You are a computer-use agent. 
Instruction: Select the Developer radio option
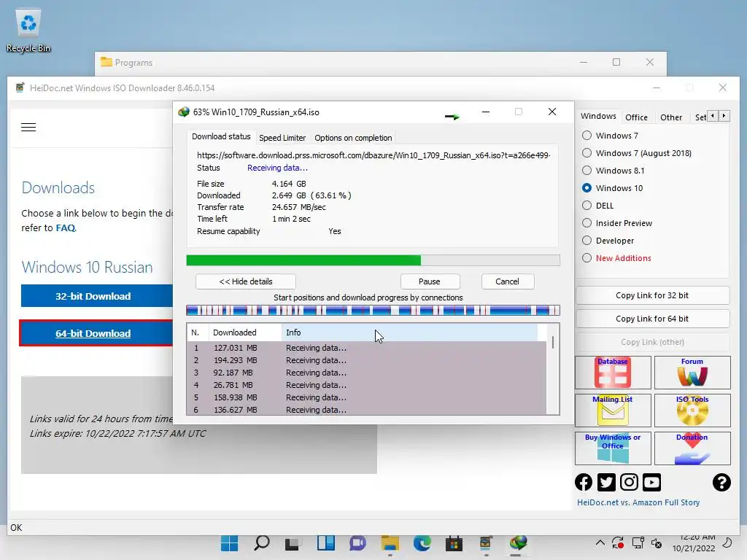tap(608, 241)
